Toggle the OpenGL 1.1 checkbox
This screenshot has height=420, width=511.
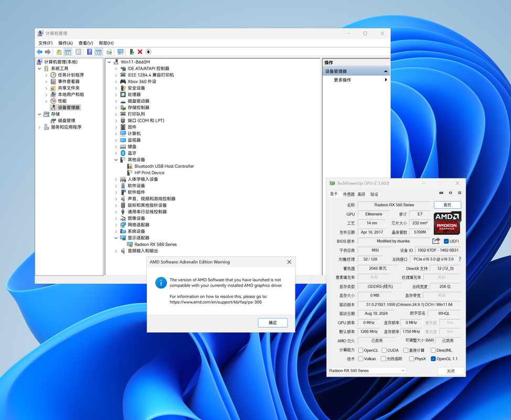(433, 359)
